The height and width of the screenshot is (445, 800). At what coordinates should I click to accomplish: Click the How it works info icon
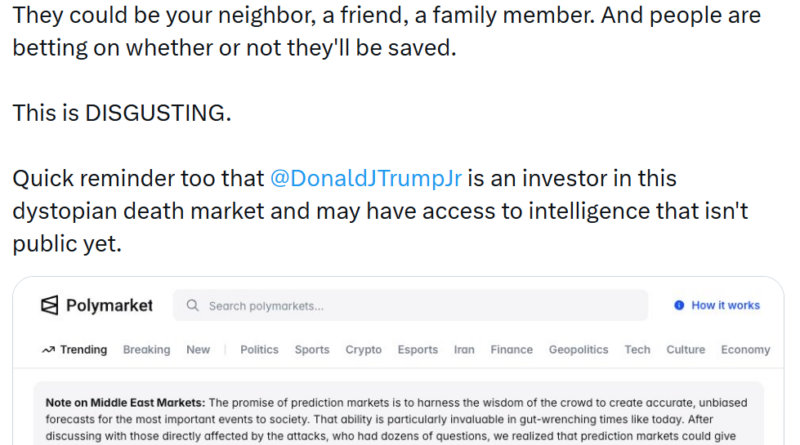679,306
